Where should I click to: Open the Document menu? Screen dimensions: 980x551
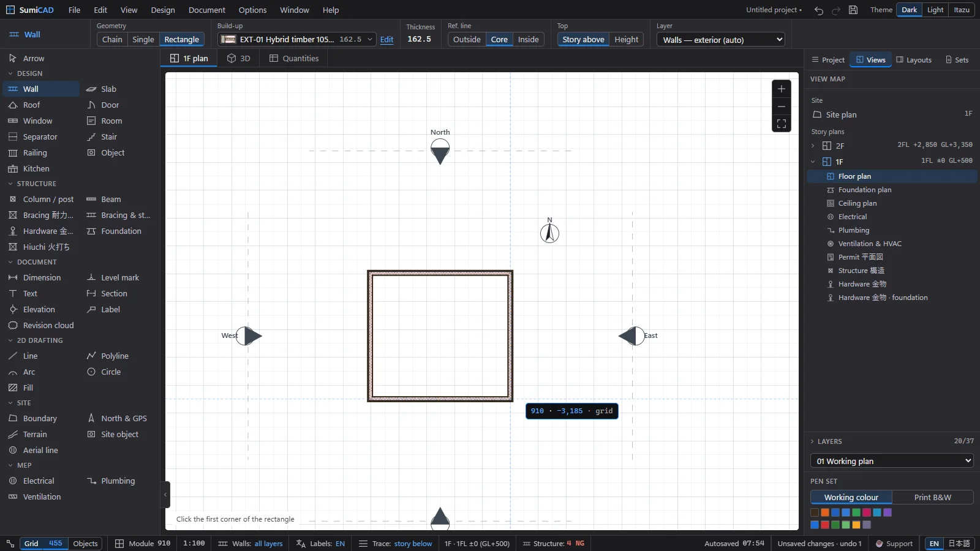coord(207,10)
